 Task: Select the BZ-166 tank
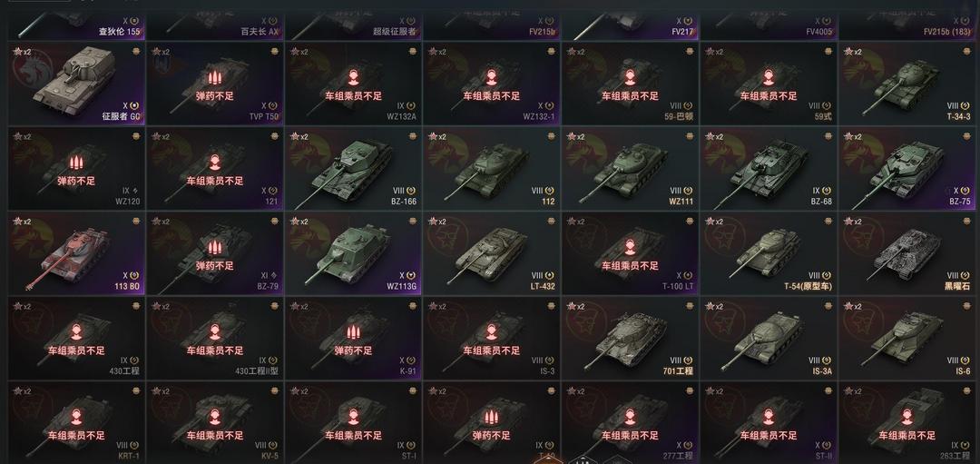(x=353, y=169)
